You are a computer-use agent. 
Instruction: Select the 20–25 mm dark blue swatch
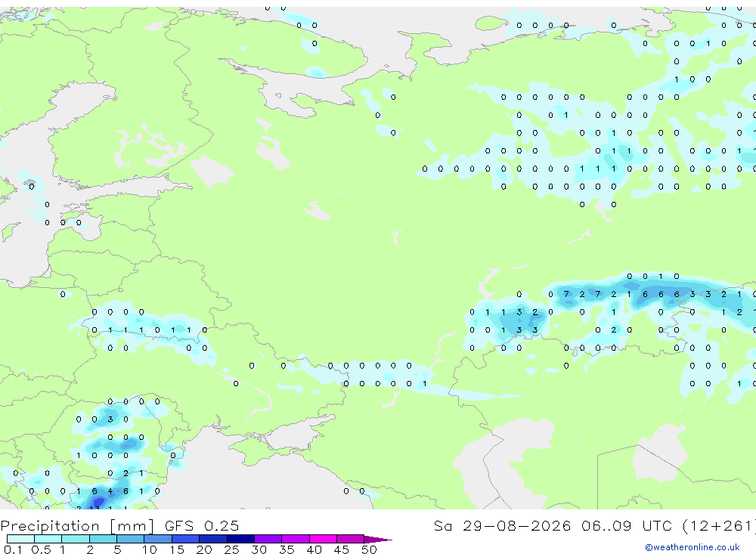213,539
